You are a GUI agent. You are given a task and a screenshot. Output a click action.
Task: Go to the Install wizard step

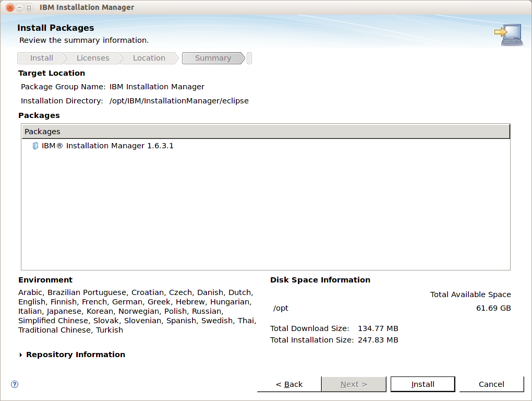click(x=41, y=58)
